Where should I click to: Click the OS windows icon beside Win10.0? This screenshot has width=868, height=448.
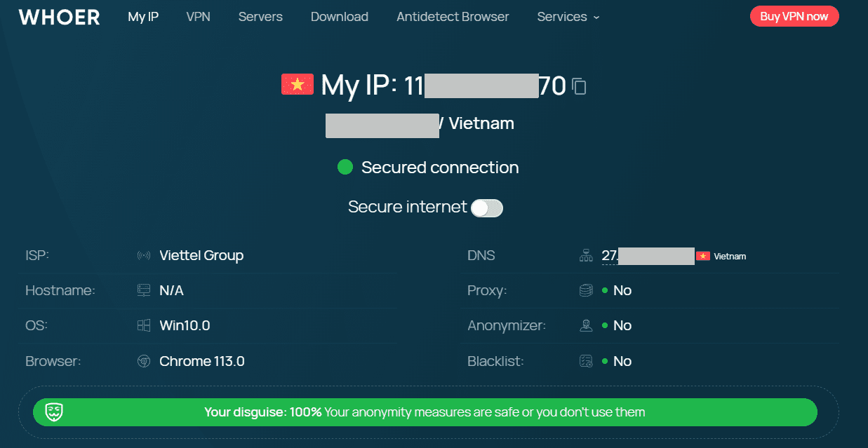[144, 325]
